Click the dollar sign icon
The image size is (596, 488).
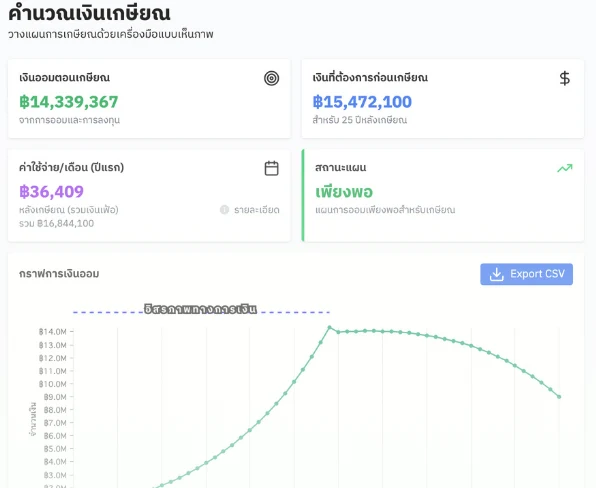564,78
